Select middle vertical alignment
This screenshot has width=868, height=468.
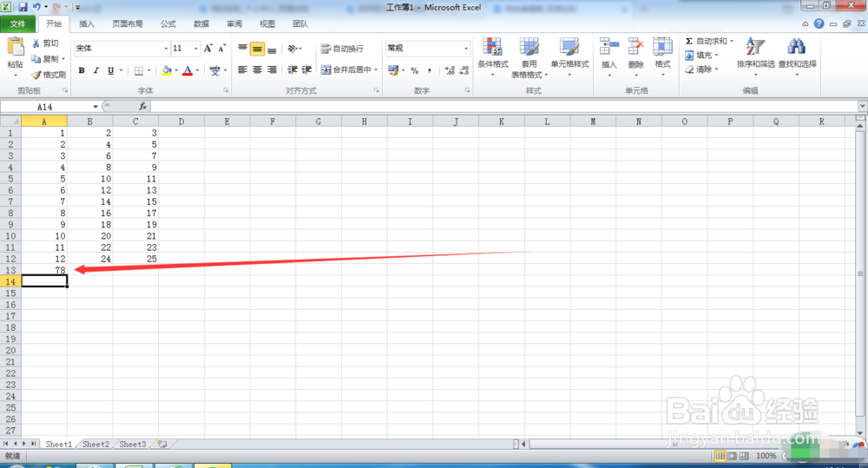pyautogui.click(x=257, y=49)
